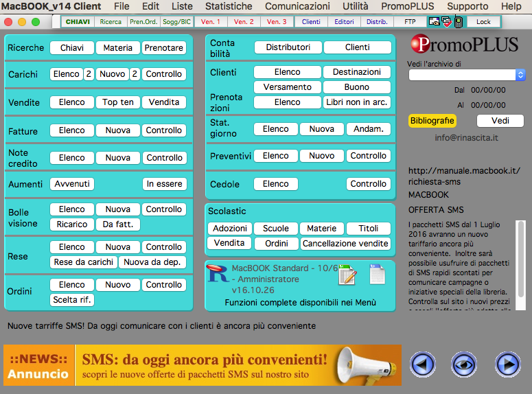The image size is (532, 394).
Task: Click the info@rinascita.it email link
Action: (x=466, y=138)
